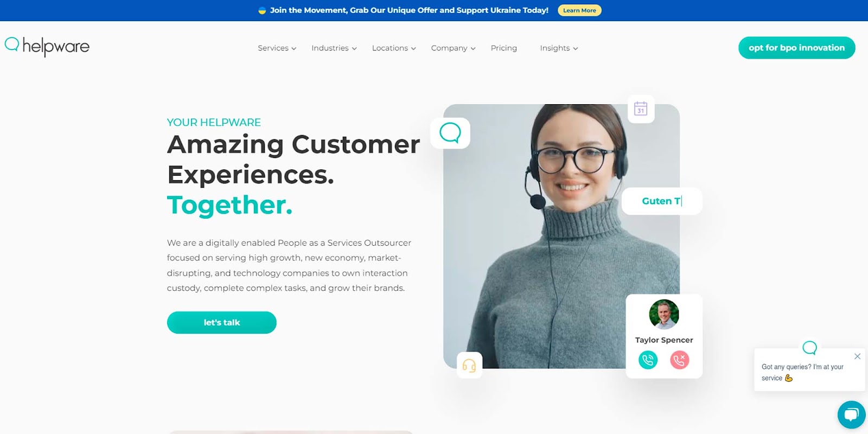Viewport: 868px width, 434px height.
Task: Click the Guten T typing bubble
Action: point(662,201)
